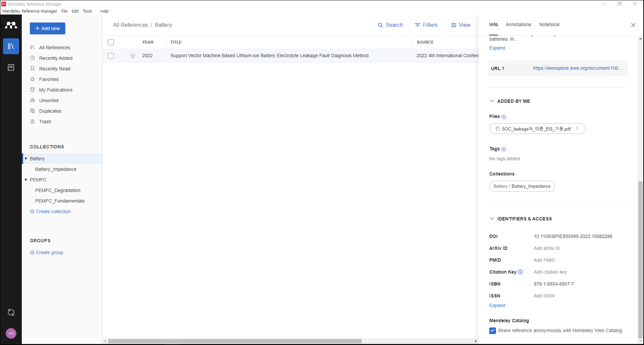
Task: Switch to the Notebook tab
Action: coord(549,25)
